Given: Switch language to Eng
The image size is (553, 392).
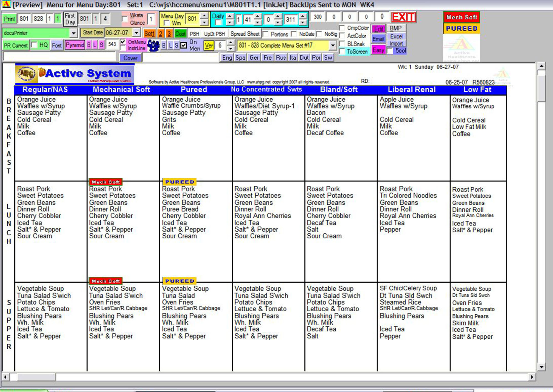Looking at the screenshot, I should tap(227, 57).
